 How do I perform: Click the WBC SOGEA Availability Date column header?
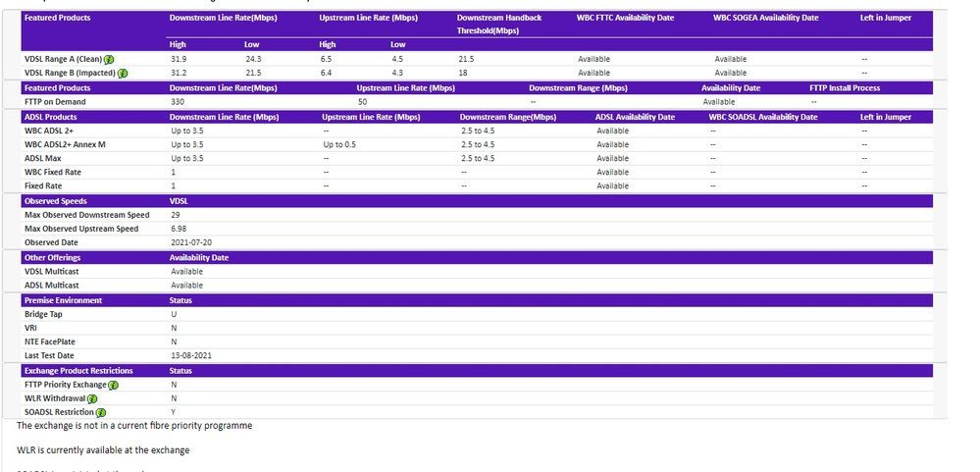(765, 18)
